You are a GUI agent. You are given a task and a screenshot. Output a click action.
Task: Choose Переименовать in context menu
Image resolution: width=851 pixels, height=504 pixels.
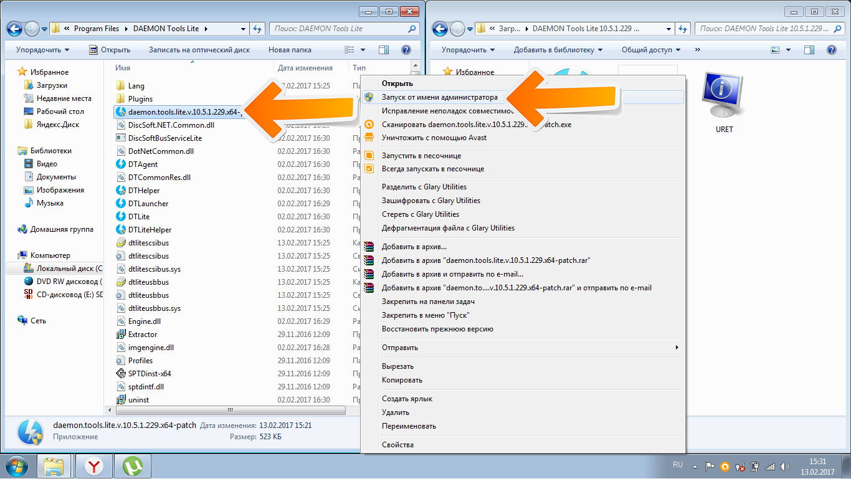(x=523, y=426)
